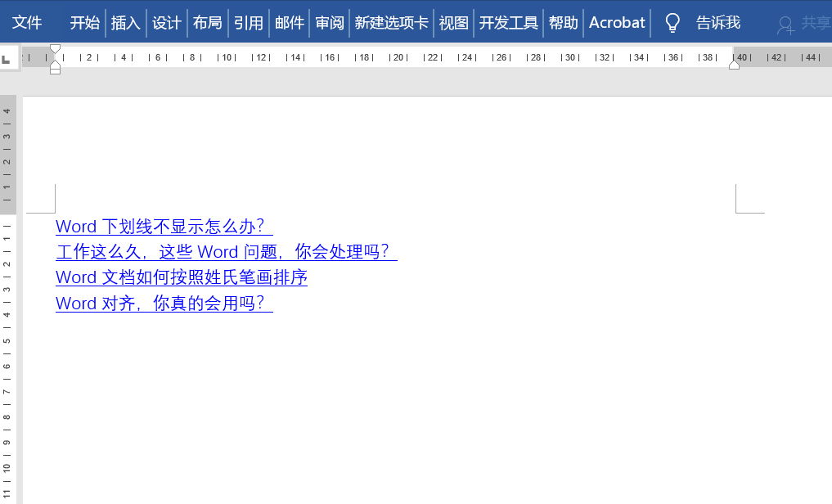Viewport: 832px width, 504px height.
Task: Switch to the 邮件 ribbon tab
Action: pyautogui.click(x=289, y=23)
